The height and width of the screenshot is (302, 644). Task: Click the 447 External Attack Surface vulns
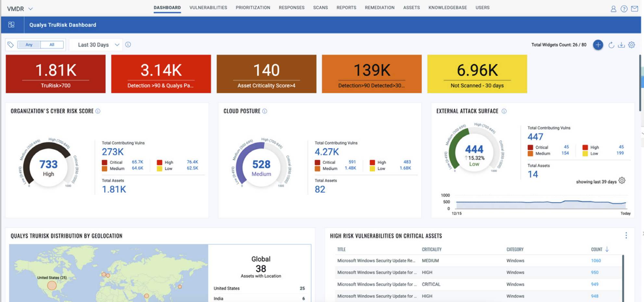point(535,137)
